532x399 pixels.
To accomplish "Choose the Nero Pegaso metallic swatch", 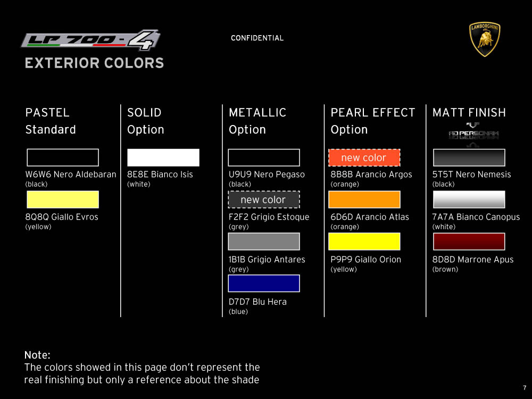I will [263, 157].
